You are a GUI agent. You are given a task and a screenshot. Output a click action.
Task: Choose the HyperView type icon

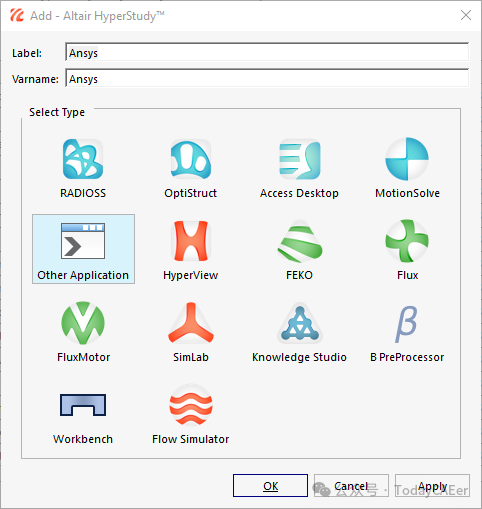pyautogui.click(x=191, y=241)
